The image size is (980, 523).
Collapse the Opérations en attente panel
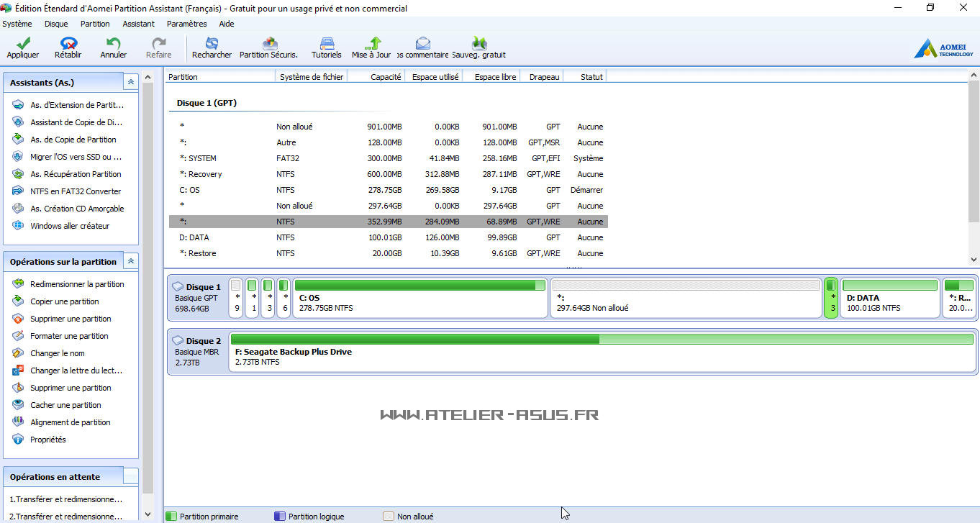(x=130, y=476)
